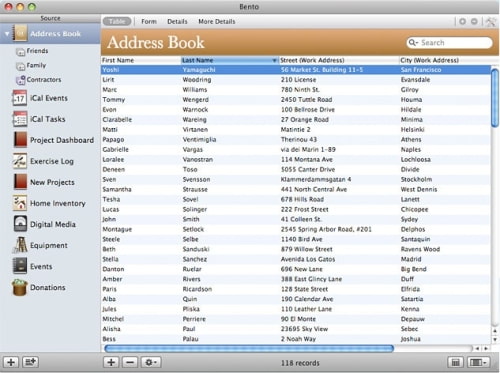Image resolution: width=500 pixels, height=373 pixels.
Task: Switch to Details view
Action: click(177, 22)
